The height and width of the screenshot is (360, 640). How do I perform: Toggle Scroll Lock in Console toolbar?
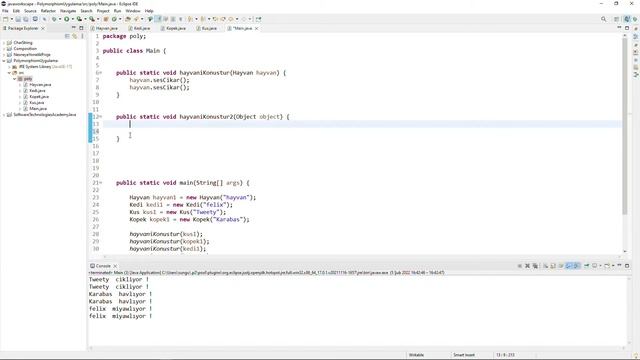553,266
